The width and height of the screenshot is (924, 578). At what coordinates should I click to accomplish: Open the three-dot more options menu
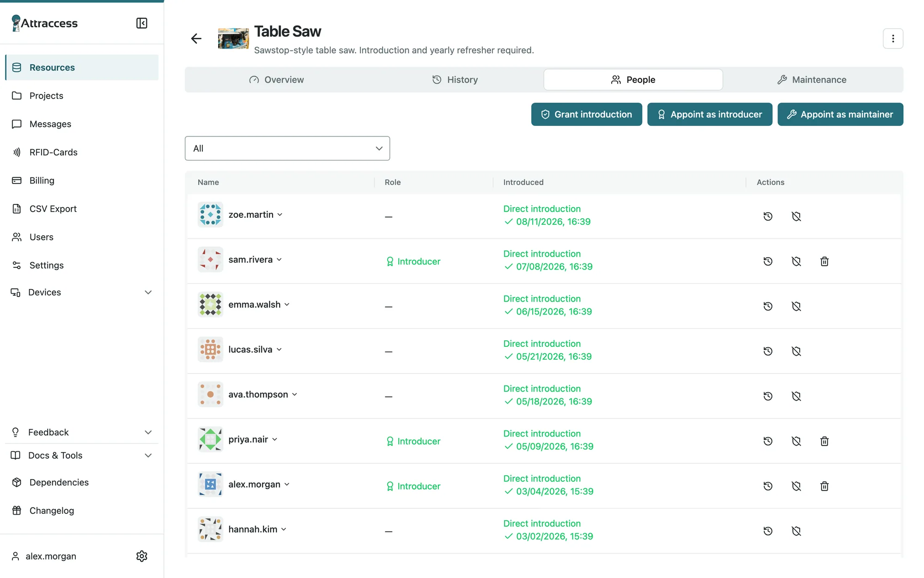click(x=893, y=38)
